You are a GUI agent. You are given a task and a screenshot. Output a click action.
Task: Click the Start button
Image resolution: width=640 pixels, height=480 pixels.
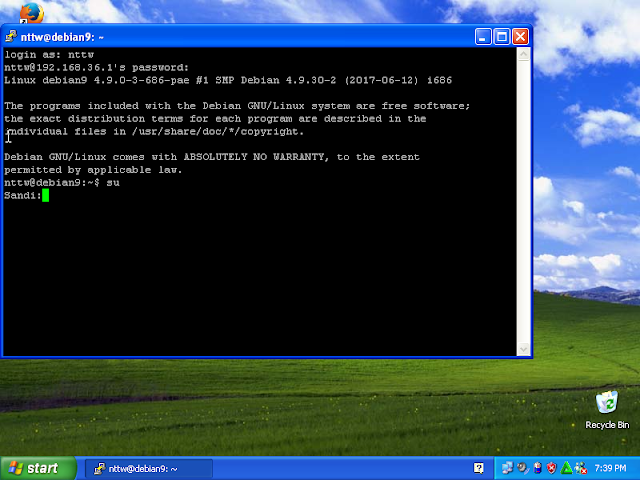coord(38,468)
